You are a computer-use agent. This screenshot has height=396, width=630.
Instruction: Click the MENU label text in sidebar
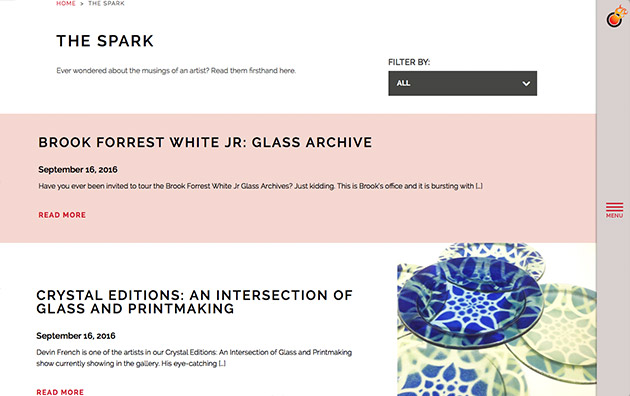click(x=614, y=216)
